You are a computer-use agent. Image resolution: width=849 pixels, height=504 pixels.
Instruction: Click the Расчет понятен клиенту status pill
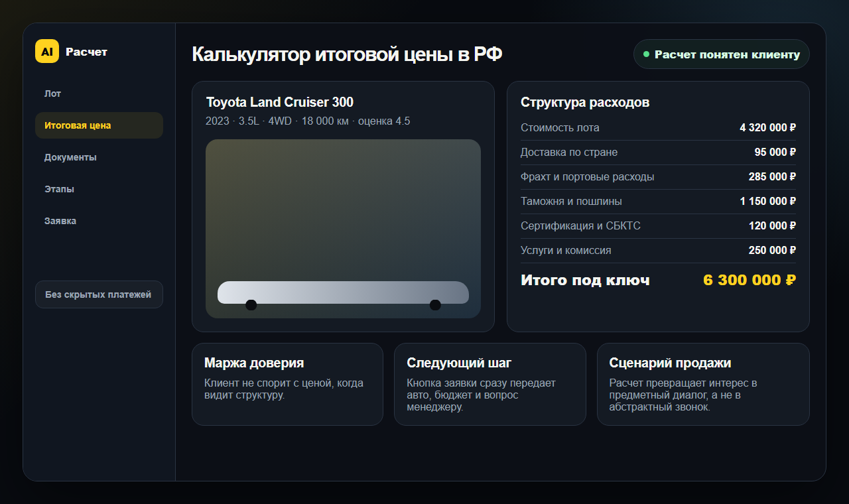(x=722, y=54)
